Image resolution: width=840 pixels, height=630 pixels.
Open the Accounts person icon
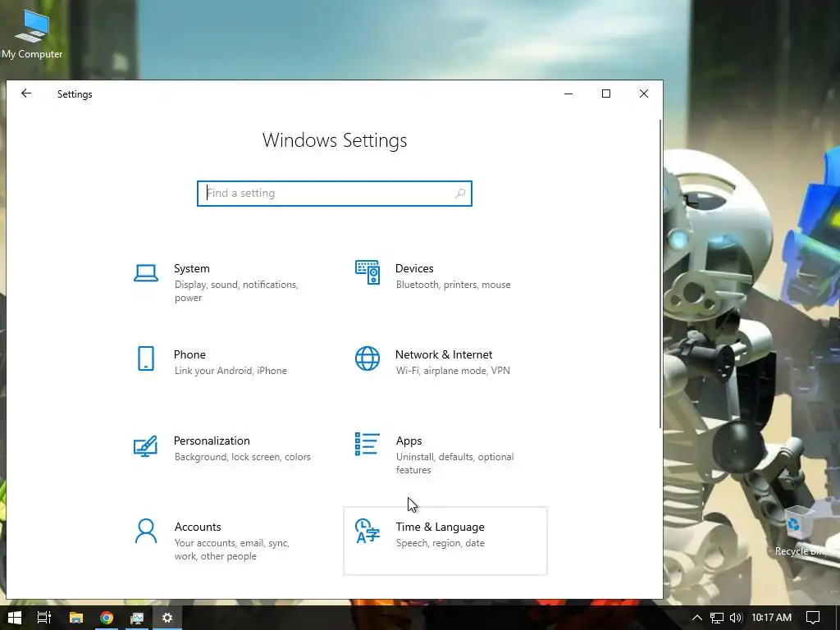pyautogui.click(x=146, y=531)
